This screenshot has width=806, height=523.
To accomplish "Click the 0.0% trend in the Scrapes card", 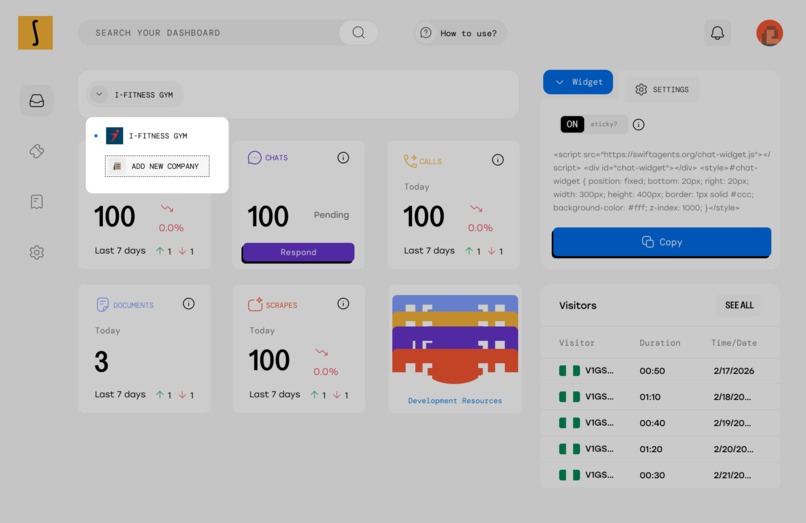I will pos(325,371).
